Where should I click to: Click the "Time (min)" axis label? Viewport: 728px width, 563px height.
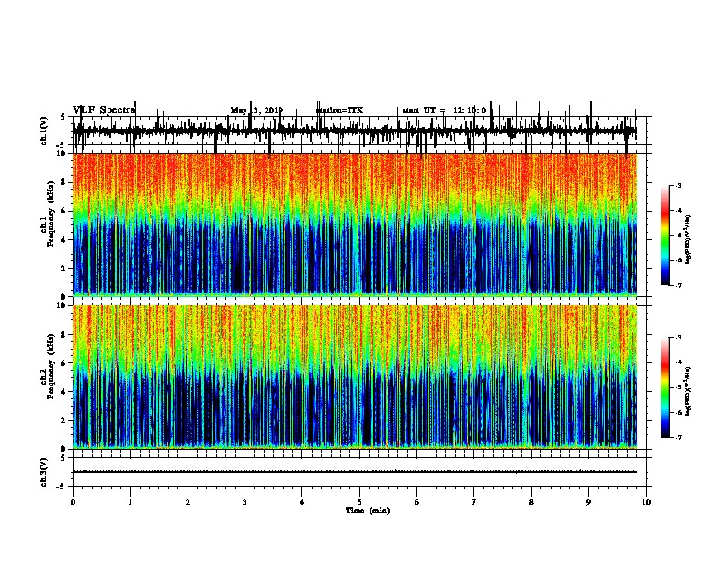(368, 511)
